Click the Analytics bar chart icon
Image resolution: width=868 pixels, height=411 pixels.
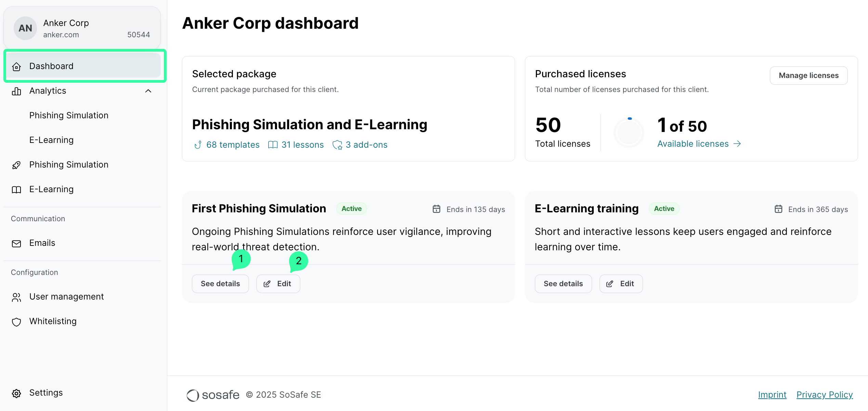pos(16,91)
